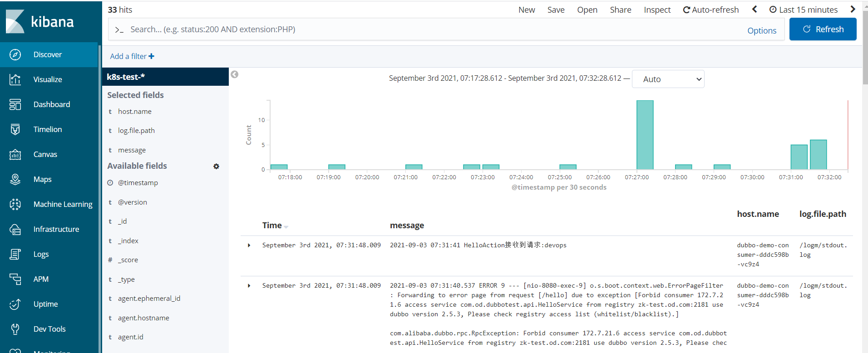Image resolution: width=868 pixels, height=353 pixels.
Task: Click the host.name column header
Action: click(758, 214)
